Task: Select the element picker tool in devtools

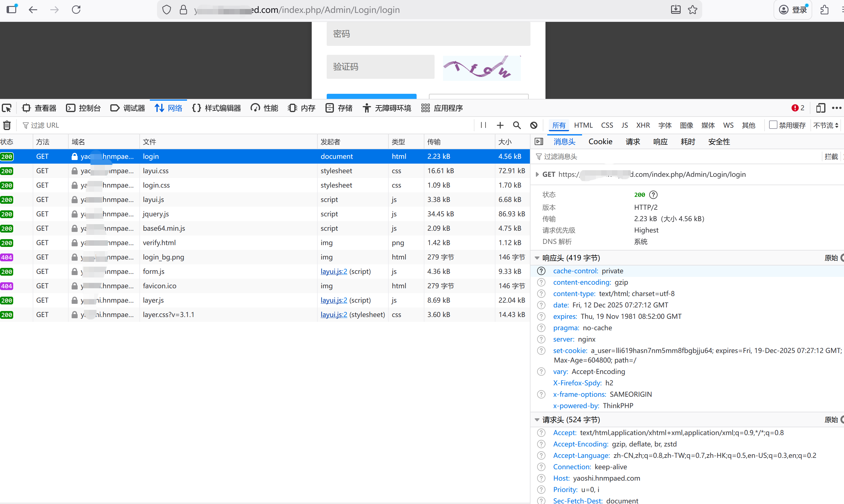Action: click(7, 108)
